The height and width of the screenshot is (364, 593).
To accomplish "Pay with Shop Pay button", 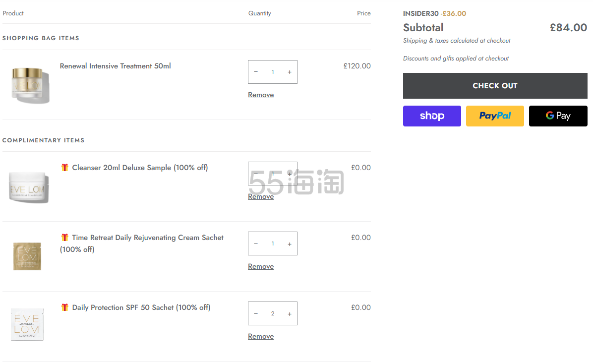I will [x=432, y=116].
